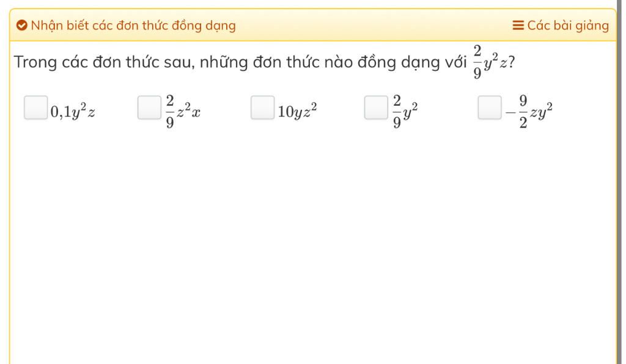Image resolution: width=626 pixels, height=364 pixels.
Task: Click the 2/9 y² expression label
Action: tap(405, 112)
